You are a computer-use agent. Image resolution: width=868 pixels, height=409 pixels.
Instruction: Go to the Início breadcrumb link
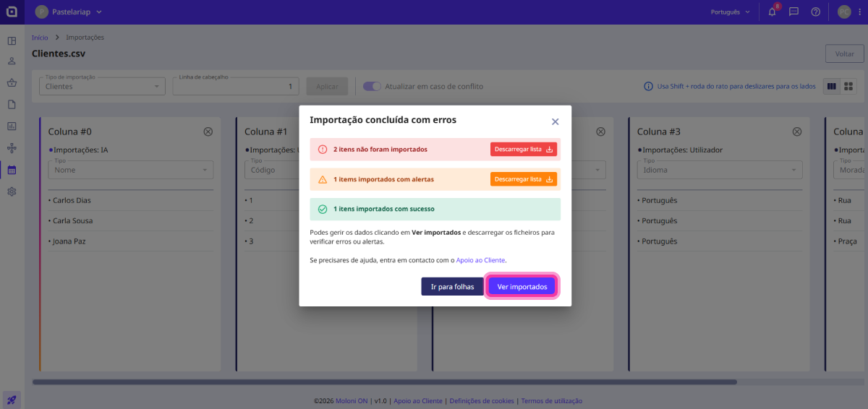tap(40, 37)
